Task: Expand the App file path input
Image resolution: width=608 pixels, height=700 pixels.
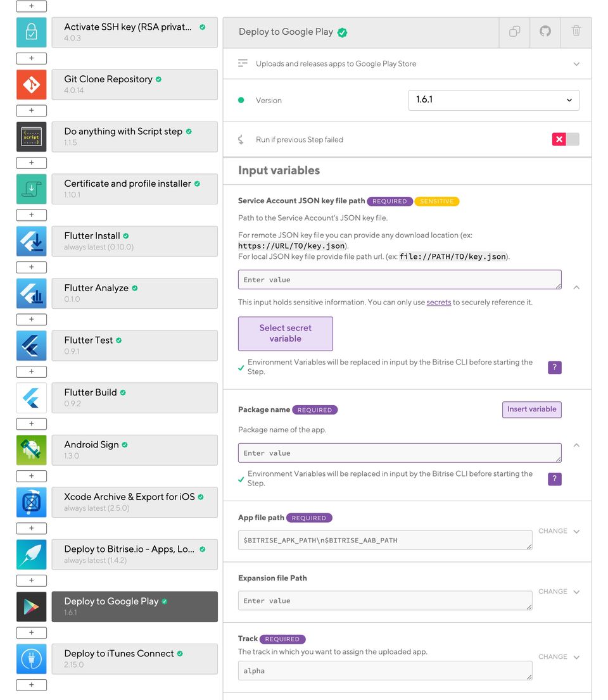Action: coord(576,532)
